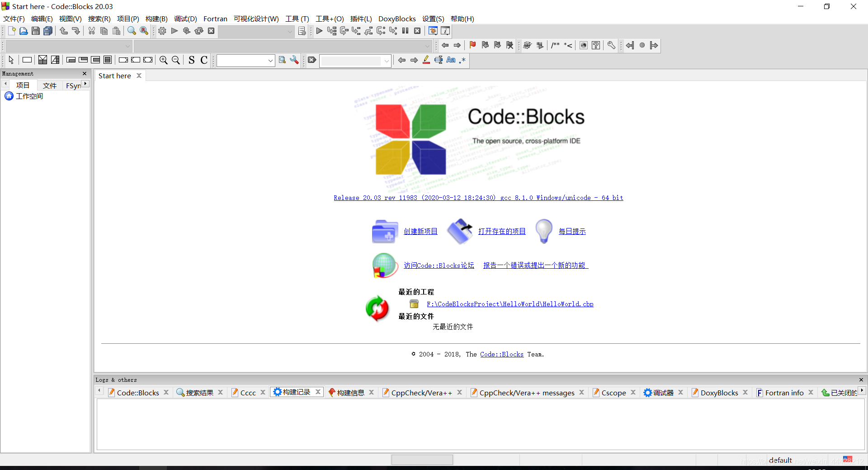The height and width of the screenshot is (470, 868).
Task: Click the Abort build icon
Action: 211,31
